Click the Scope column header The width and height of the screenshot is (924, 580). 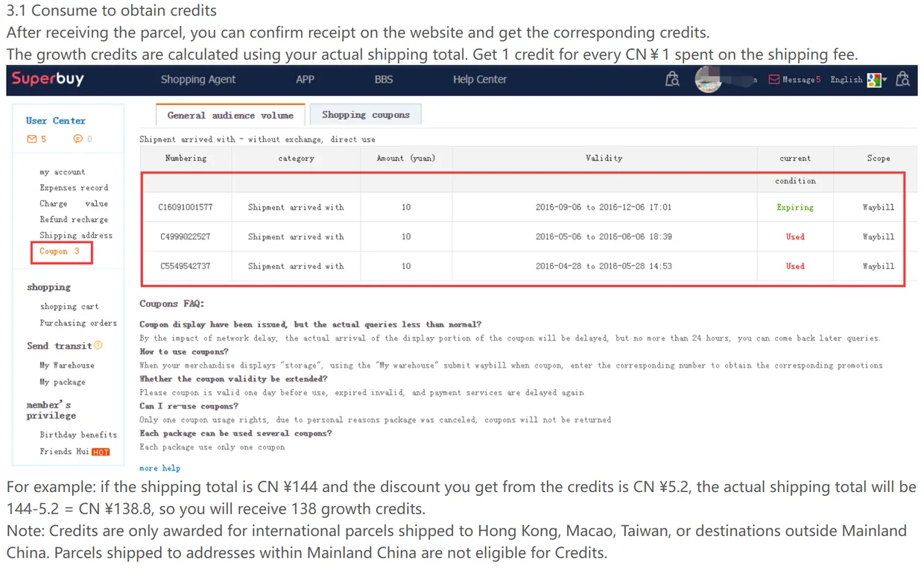tap(879, 158)
